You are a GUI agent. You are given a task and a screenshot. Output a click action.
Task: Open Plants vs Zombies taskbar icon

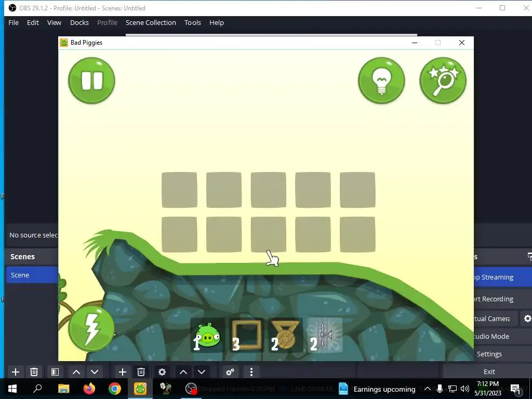click(x=166, y=389)
